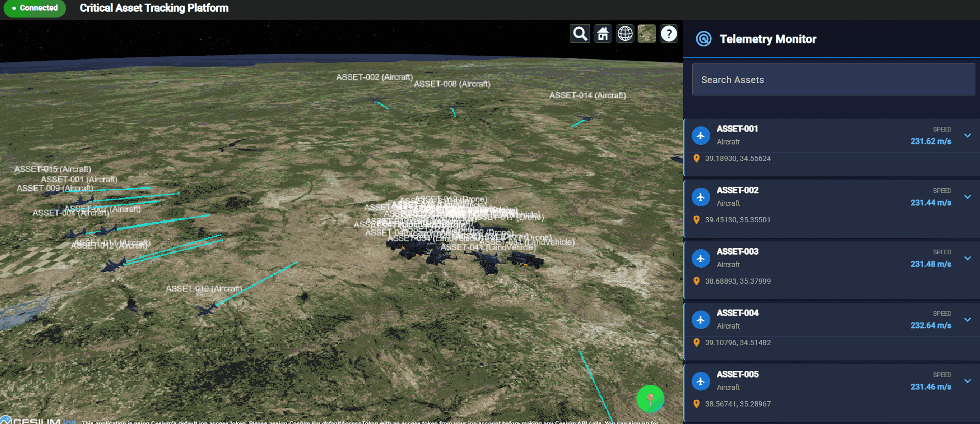Open the Cesium geocoder search icon
The height and width of the screenshot is (424, 980).
pos(580,34)
